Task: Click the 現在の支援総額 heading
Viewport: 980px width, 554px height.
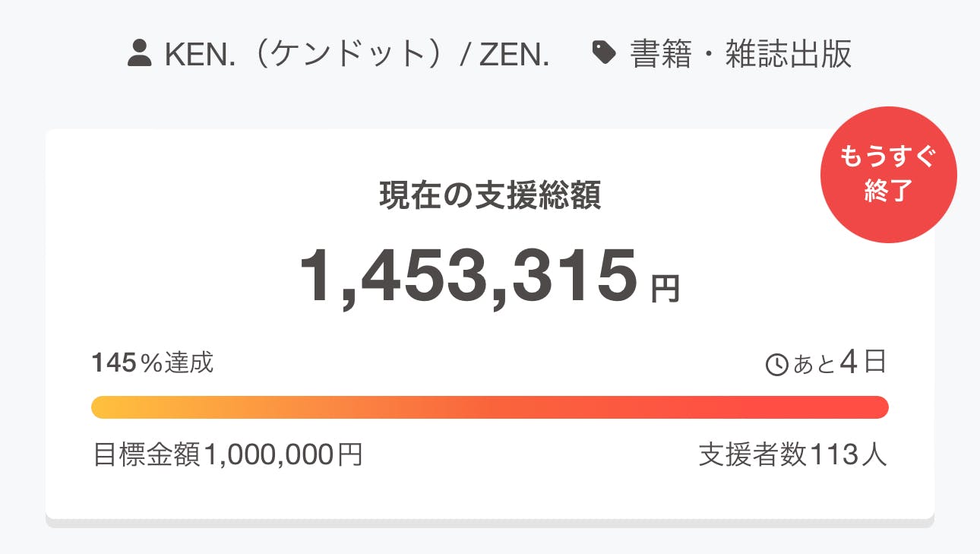Action: tap(490, 196)
